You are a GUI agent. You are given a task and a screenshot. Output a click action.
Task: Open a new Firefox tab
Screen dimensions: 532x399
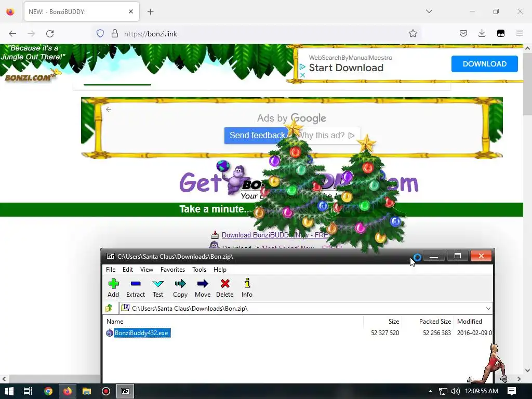pos(151,12)
